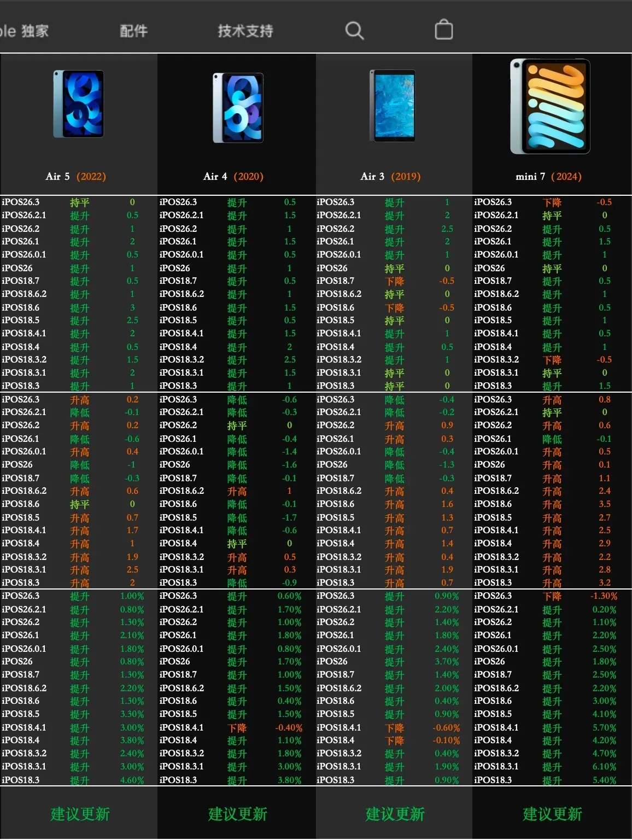Open the 配件 navigation item
This screenshot has width=632, height=840.
click(133, 31)
